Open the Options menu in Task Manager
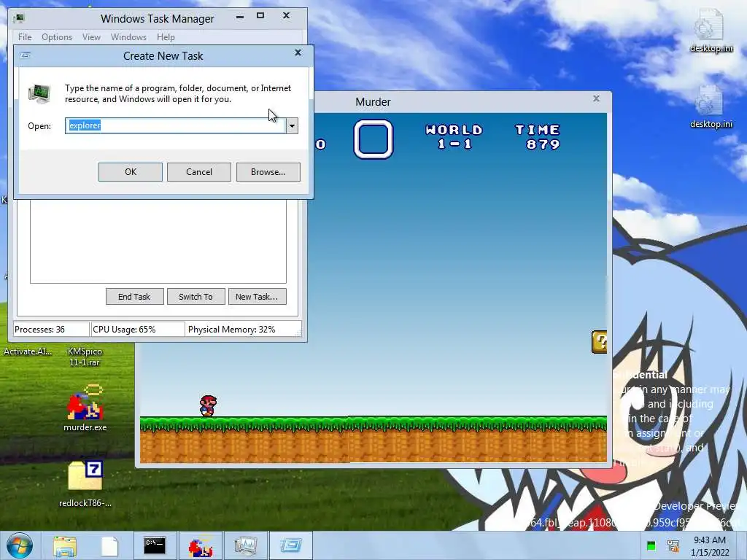747x560 pixels. (x=57, y=37)
